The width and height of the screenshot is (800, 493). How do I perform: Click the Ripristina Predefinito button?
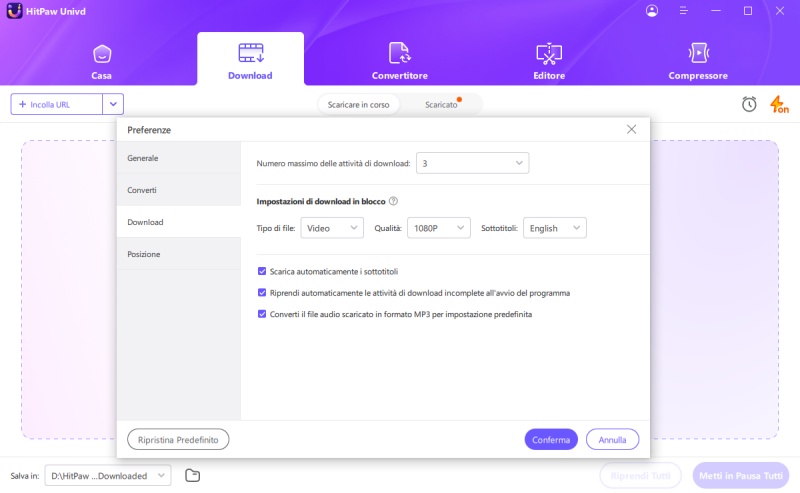pos(178,439)
